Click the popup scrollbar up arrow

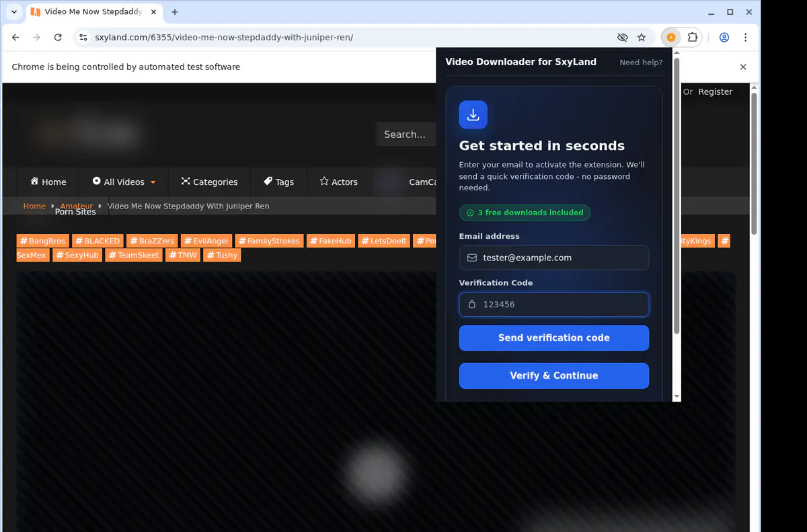[677, 52]
